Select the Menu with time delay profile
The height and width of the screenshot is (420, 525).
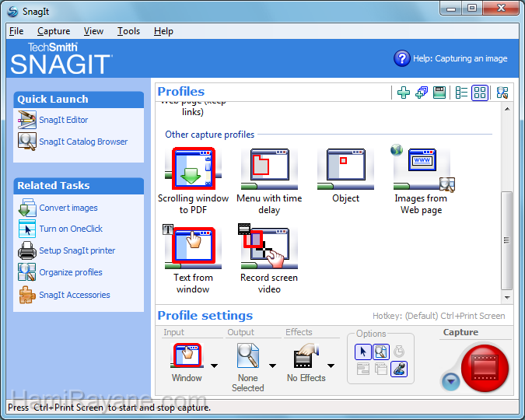(x=269, y=181)
